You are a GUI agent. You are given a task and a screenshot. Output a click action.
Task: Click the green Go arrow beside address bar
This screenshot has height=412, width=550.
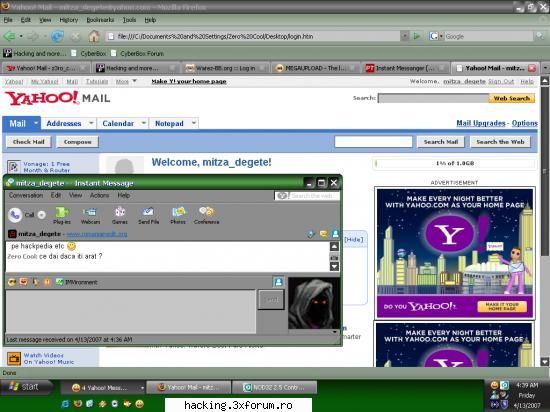coord(417,36)
